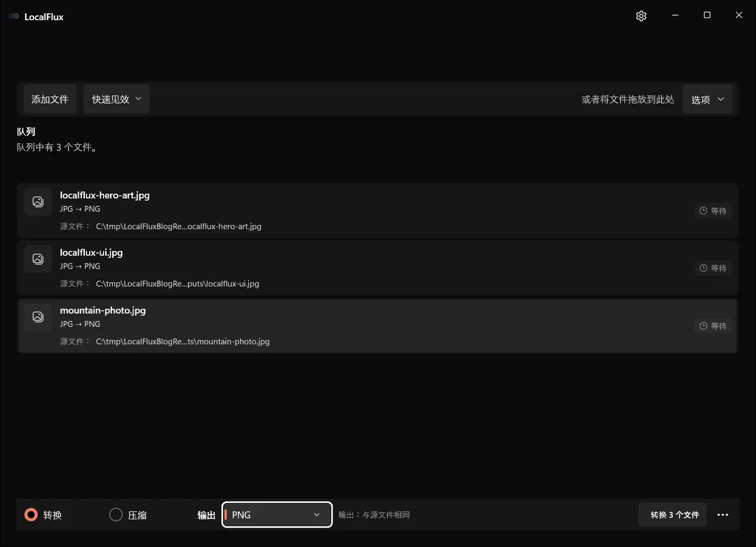The height and width of the screenshot is (547, 756).
Task: Click the 等待 status badge for mountain-photo.jpg
Action: 713,326
